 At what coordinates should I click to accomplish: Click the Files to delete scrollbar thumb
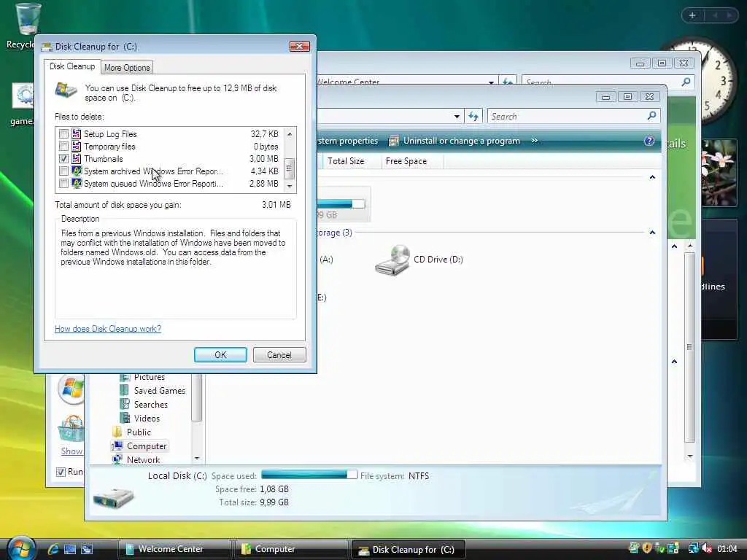(289, 168)
